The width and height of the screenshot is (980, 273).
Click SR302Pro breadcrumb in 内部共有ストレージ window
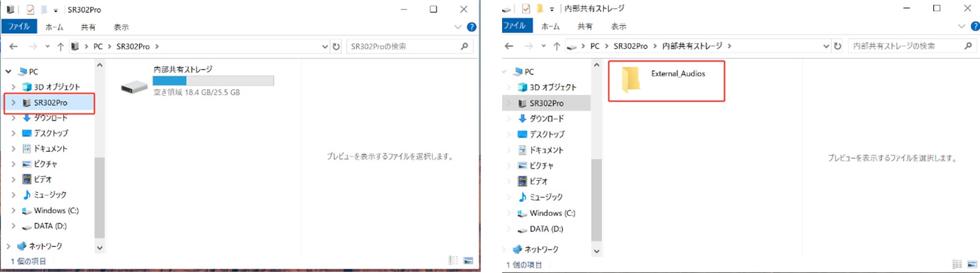(x=631, y=46)
